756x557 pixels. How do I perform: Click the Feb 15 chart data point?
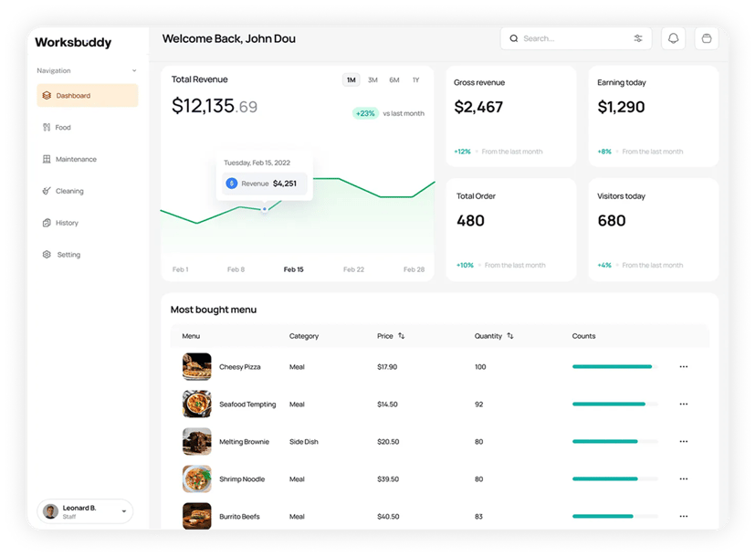[264, 209]
